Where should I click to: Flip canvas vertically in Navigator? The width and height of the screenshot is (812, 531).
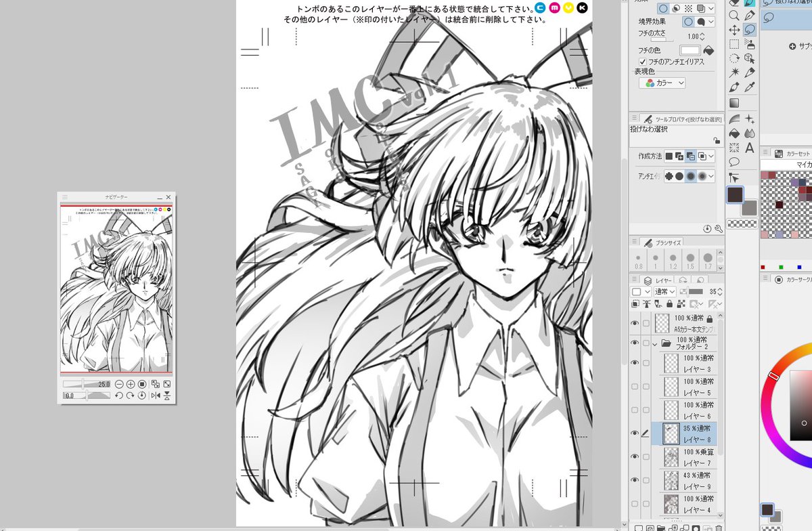coord(166,396)
